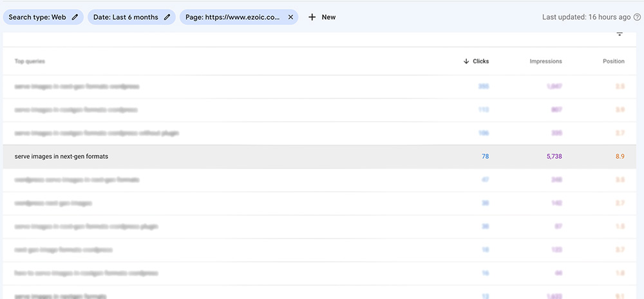Click the New filter button label
This screenshot has height=299, width=644.
click(328, 17)
